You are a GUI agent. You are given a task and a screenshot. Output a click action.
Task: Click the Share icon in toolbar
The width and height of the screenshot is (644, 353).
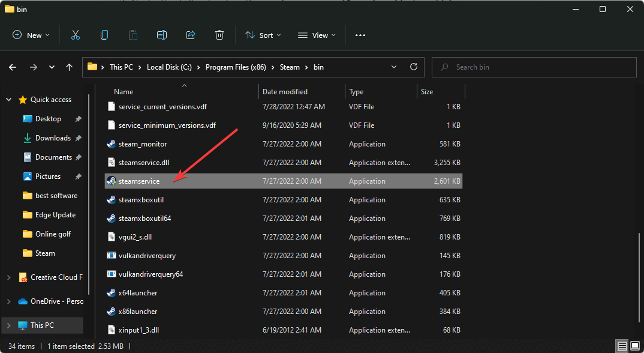click(x=191, y=35)
